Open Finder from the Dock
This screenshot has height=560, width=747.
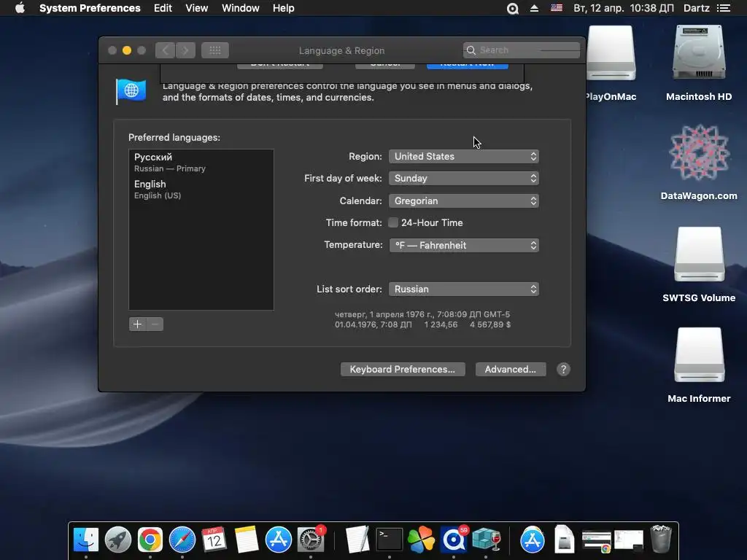coord(86,540)
